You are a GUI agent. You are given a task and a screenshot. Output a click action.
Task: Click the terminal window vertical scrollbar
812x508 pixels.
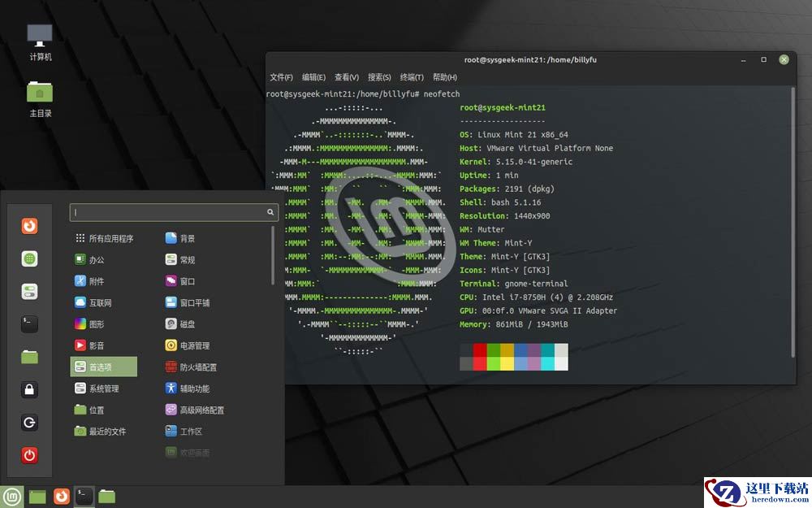point(793,223)
